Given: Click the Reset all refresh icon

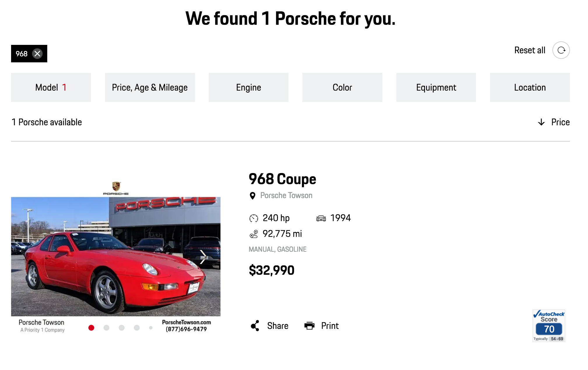Looking at the screenshot, I should (x=561, y=50).
